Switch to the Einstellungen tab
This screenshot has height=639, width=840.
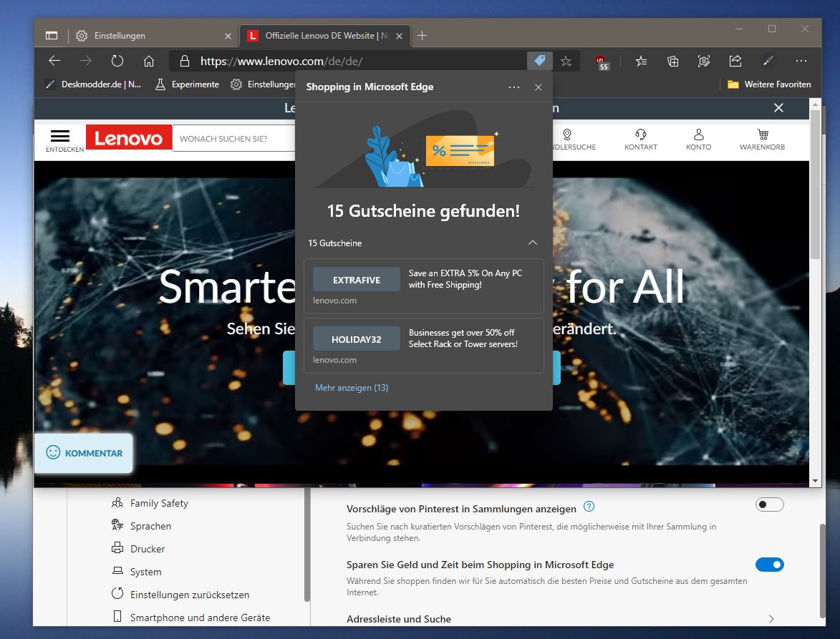click(153, 35)
